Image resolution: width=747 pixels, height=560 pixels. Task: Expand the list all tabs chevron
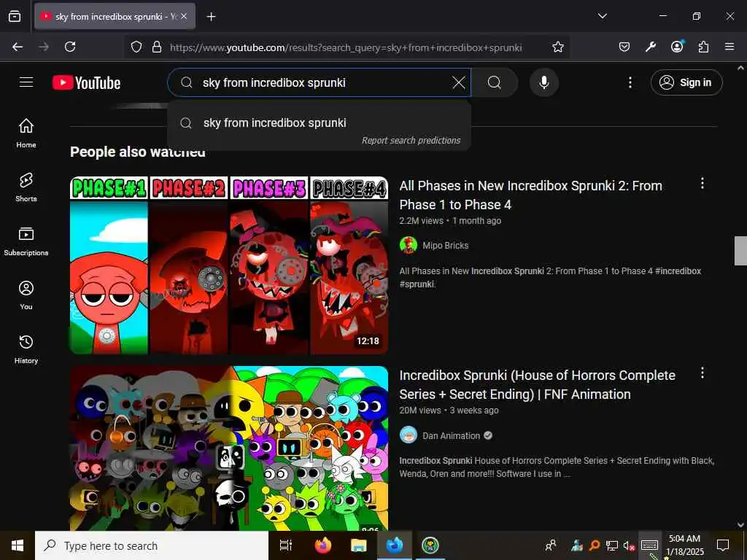click(602, 16)
